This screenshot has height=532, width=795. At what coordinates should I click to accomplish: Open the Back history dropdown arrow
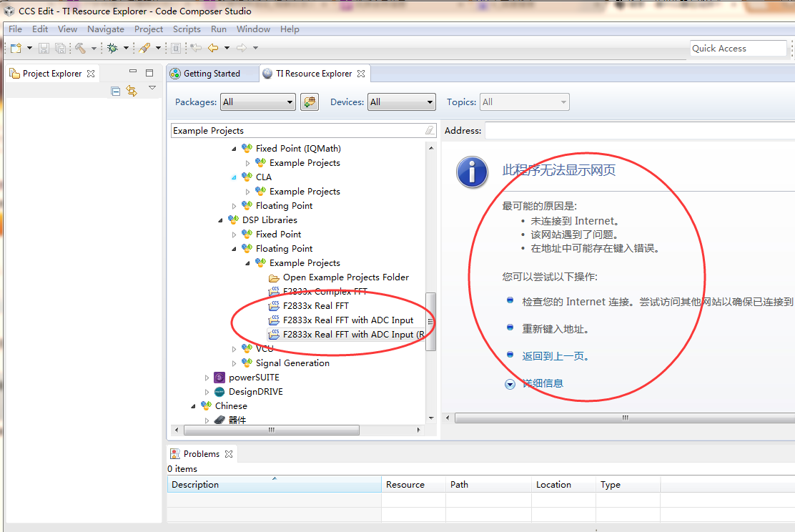[227, 48]
